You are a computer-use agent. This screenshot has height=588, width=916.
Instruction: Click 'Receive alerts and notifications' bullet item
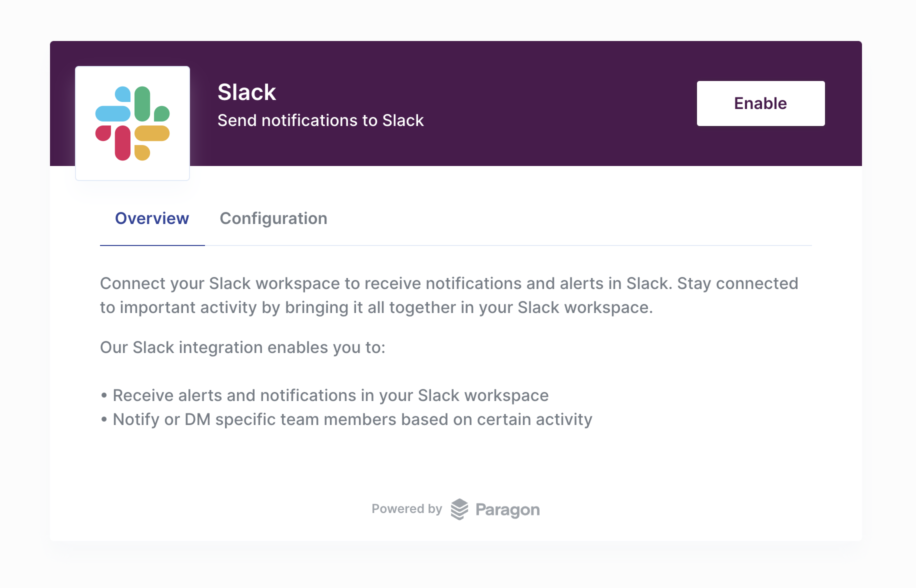point(324,395)
